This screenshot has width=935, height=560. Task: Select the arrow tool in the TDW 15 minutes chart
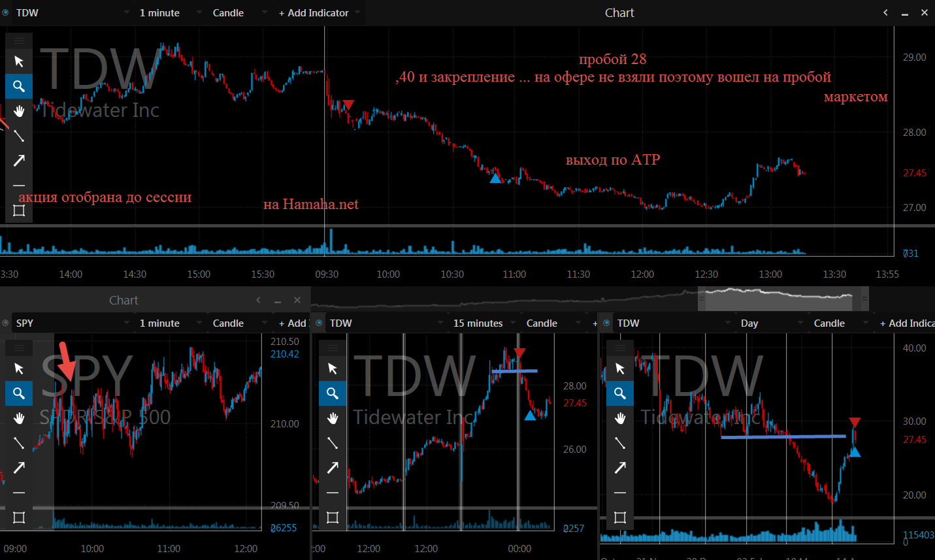[333, 468]
